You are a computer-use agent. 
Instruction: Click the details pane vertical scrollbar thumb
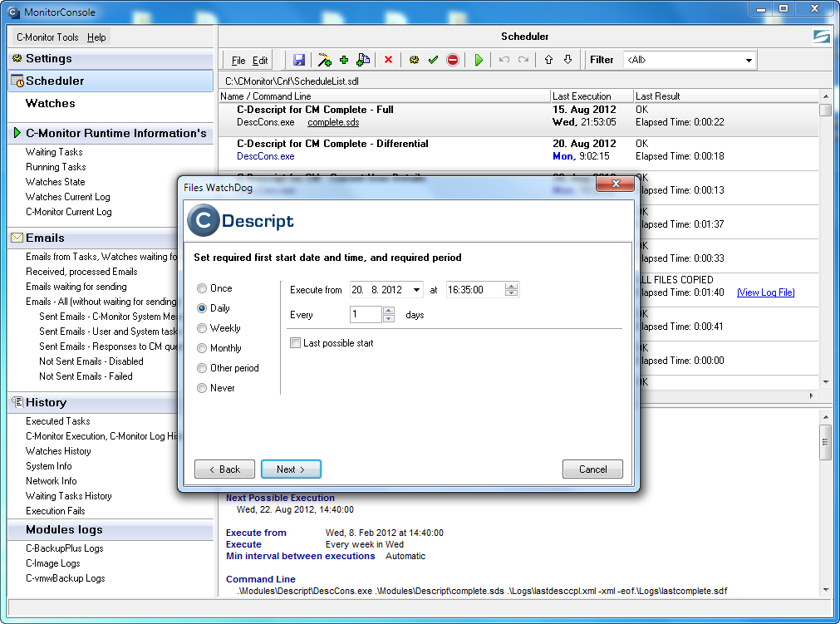pyautogui.click(x=825, y=442)
